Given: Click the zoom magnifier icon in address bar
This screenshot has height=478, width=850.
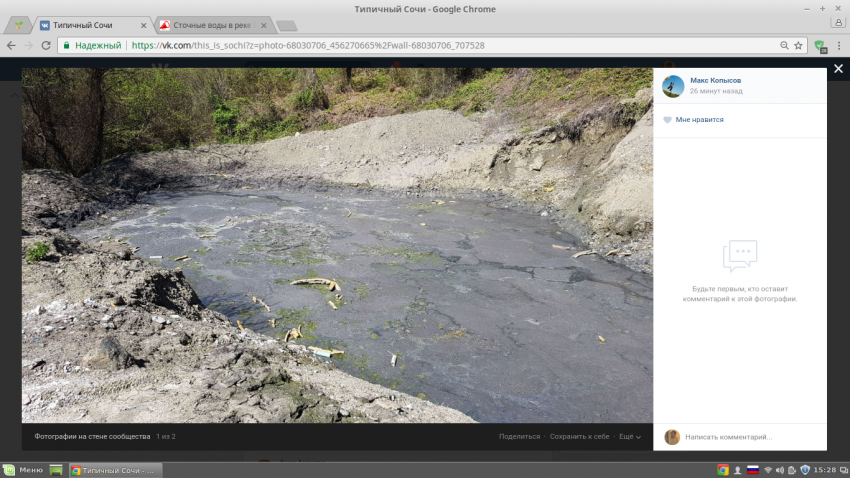Looking at the screenshot, I should point(784,45).
